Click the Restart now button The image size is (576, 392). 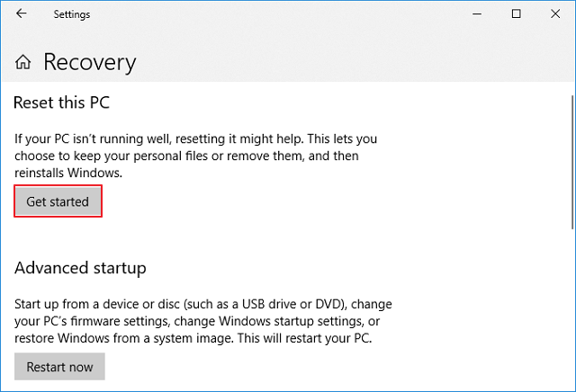tap(59, 366)
